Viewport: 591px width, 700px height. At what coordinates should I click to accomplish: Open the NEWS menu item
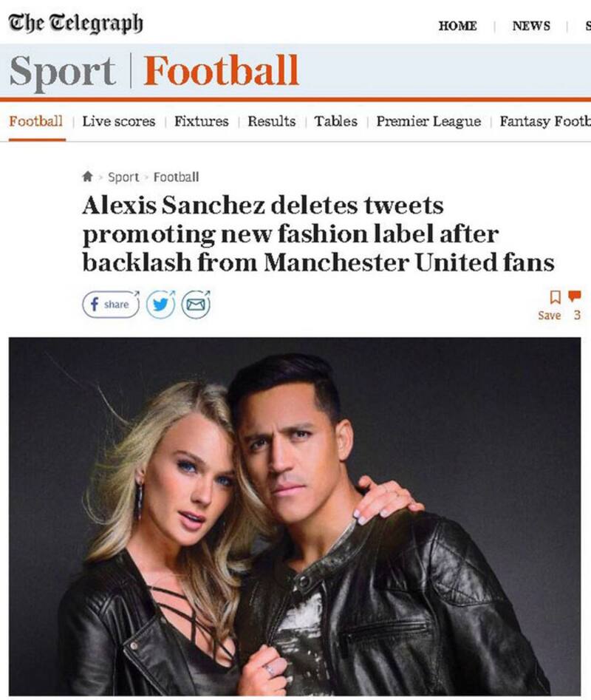click(531, 26)
